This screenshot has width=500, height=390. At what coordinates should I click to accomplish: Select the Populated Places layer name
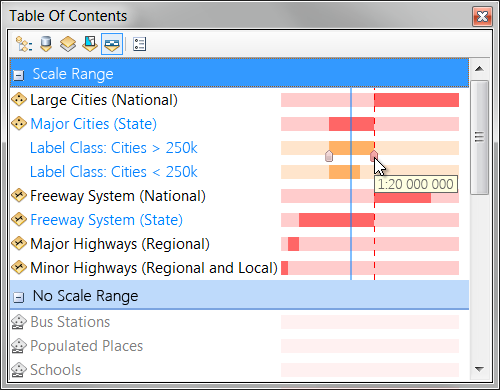pos(87,346)
